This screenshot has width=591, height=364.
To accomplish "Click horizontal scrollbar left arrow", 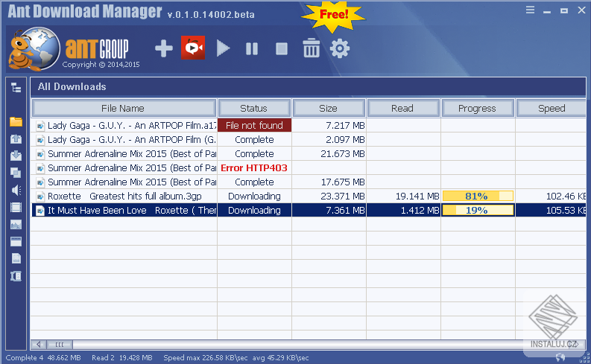I will point(38,344).
